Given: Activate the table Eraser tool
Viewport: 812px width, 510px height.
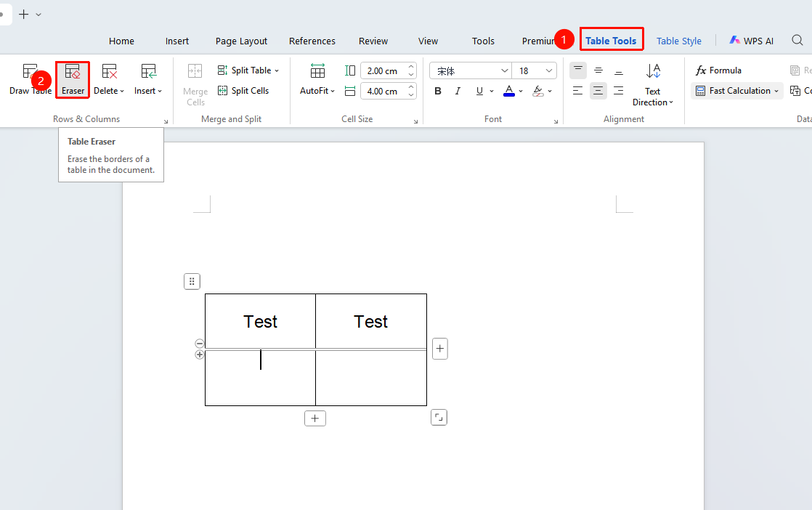Looking at the screenshot, I should 73,80.
